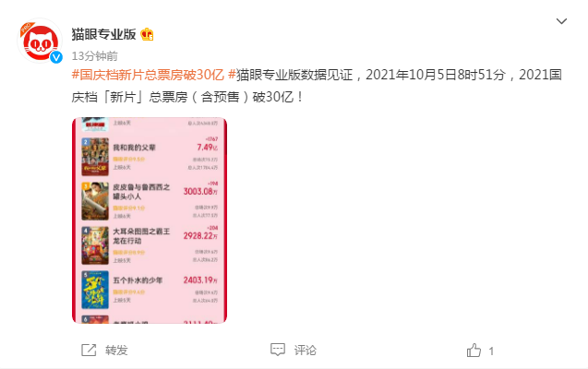
Task: Click the gold crown membership icon
Action: pyautogui.click(x=147, y=34)
